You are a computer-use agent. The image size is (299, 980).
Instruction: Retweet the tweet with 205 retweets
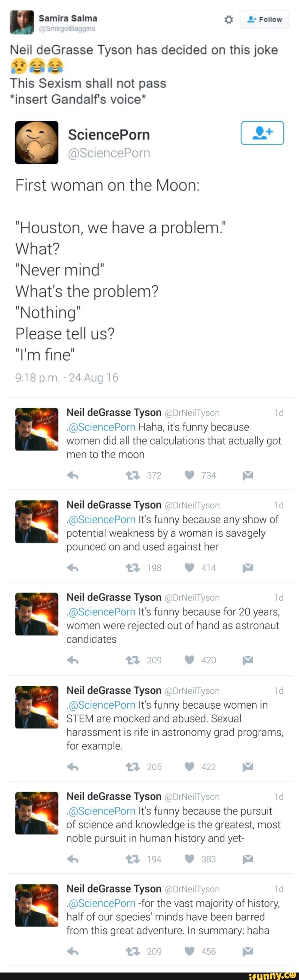click(133, 767)
